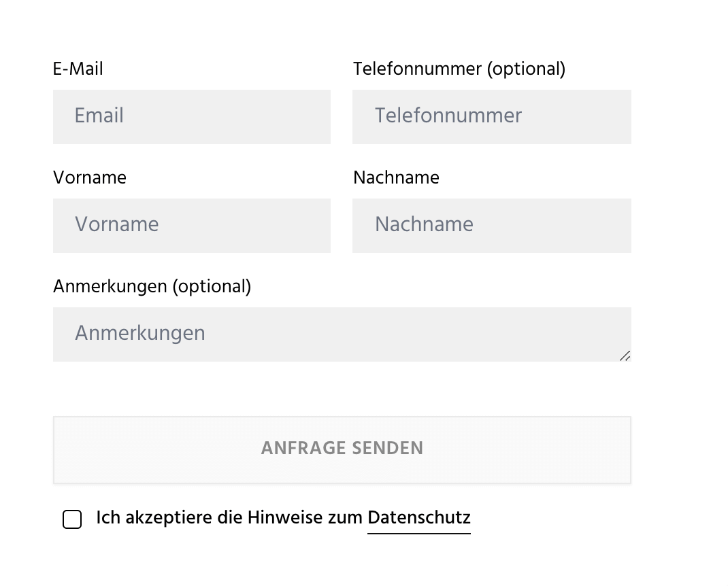
Task: Click the "Ich akzeptiere die Hinweise zum" text
Action: (x=229, y=518)
